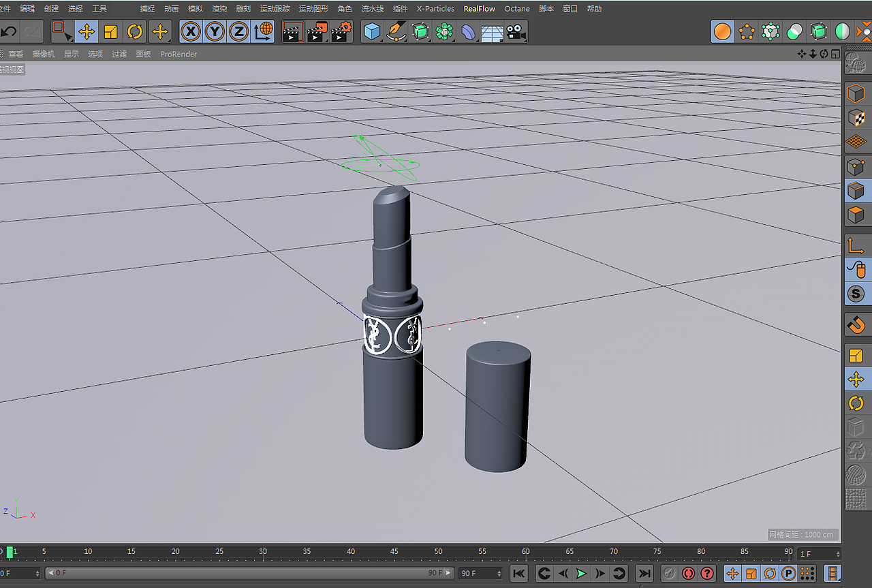Click the green-dotted cube icon in top-right toolbar
This screenshot has width=872, height=588.
[771, 31]
